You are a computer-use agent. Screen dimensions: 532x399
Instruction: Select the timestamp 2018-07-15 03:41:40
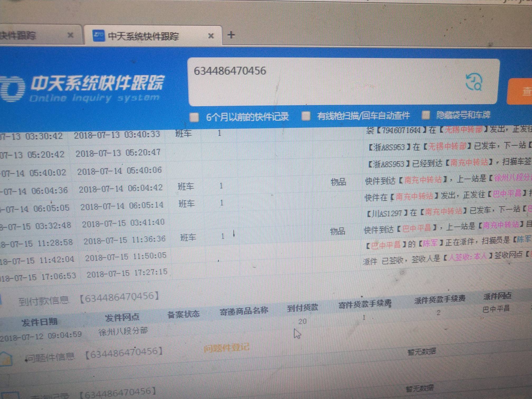[x=123, y=223]
